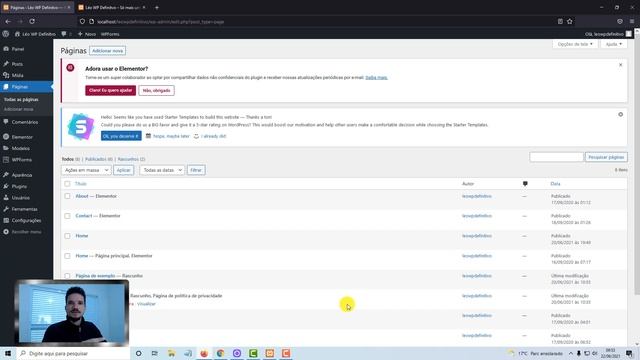Screen dimensions: 640x360
Task: Click the Aplicar button
Action: (123, 170)
